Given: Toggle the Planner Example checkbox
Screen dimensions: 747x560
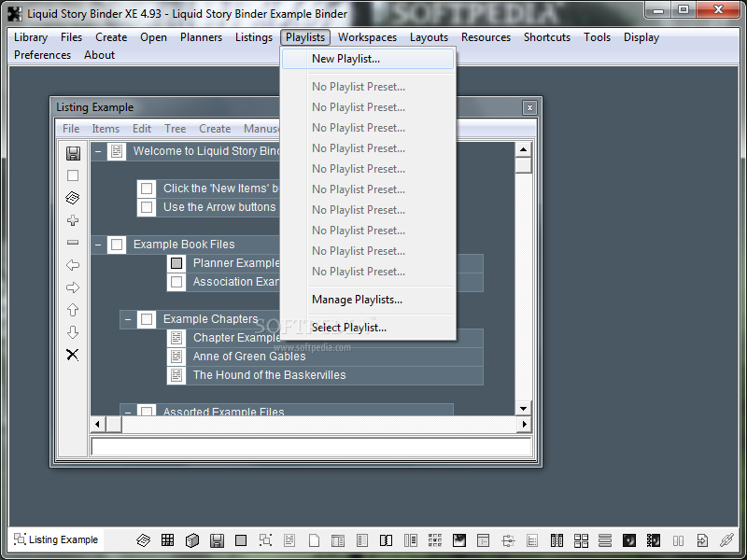Looking at the screenshot, I should (x=176, y=263).
